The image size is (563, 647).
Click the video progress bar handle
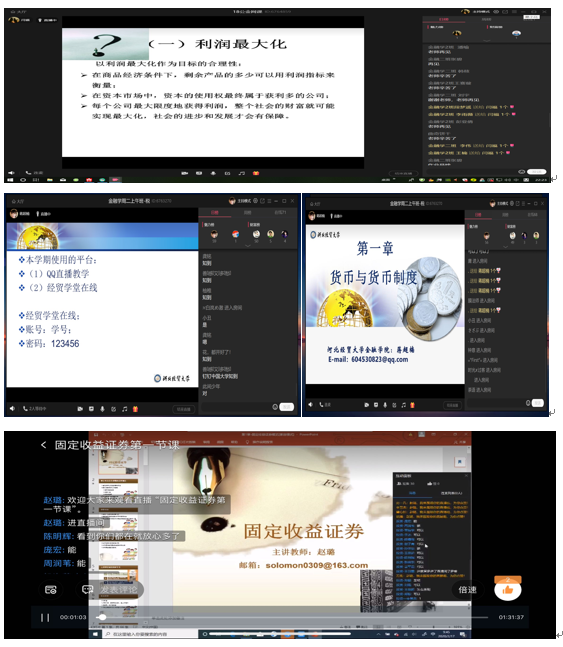[102, 617]
